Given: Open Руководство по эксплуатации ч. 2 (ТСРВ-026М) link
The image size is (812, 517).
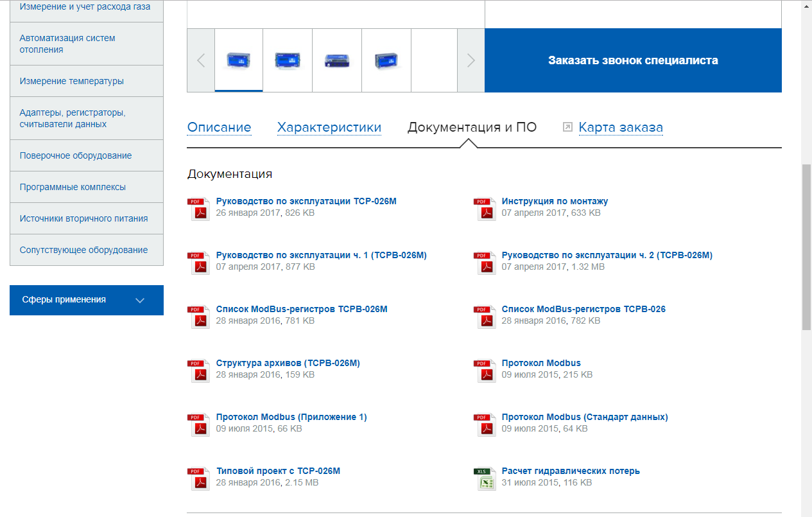Looking at the screenshot, I should [607, 255].
